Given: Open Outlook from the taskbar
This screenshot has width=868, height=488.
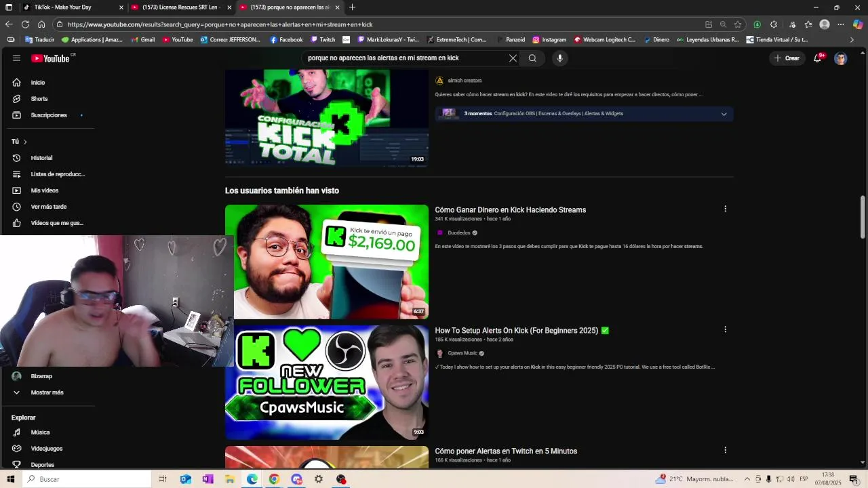Looking at the screenshot, I should coord(185,479).
